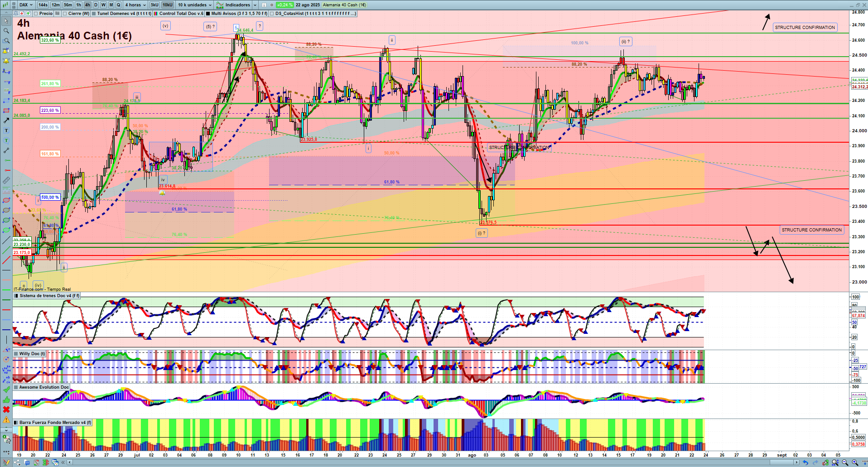This screenshot has height=467, width=868.
Task: Select the red ellipse drawing tool
Action: tap(6, 200)
